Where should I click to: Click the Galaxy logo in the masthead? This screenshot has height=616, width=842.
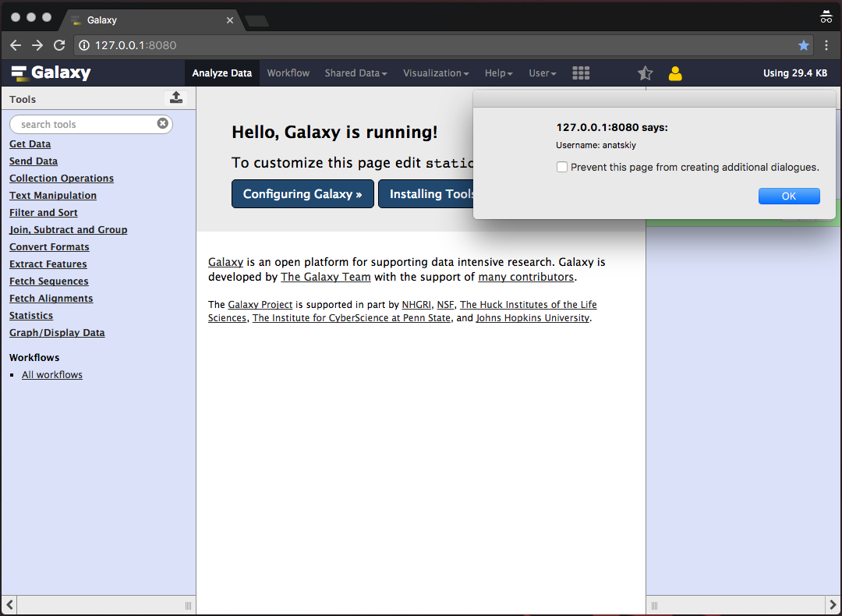51,73
